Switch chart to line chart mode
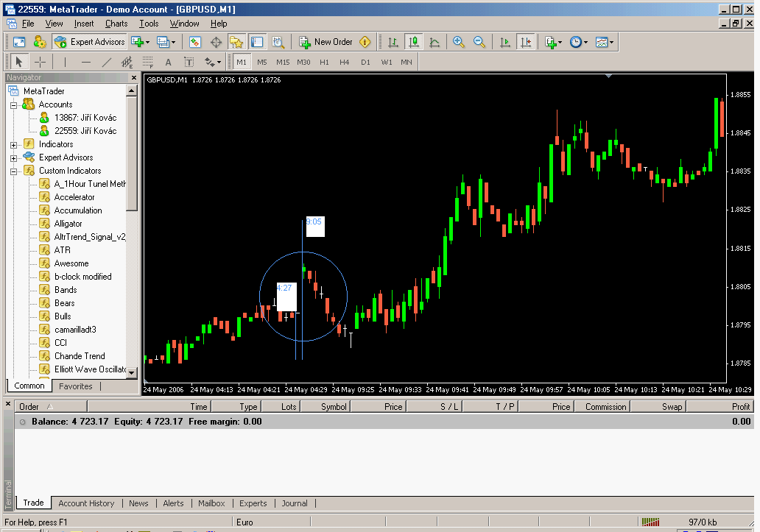The image size is (760, 532). pyautogui.click(x=434, y=42)
